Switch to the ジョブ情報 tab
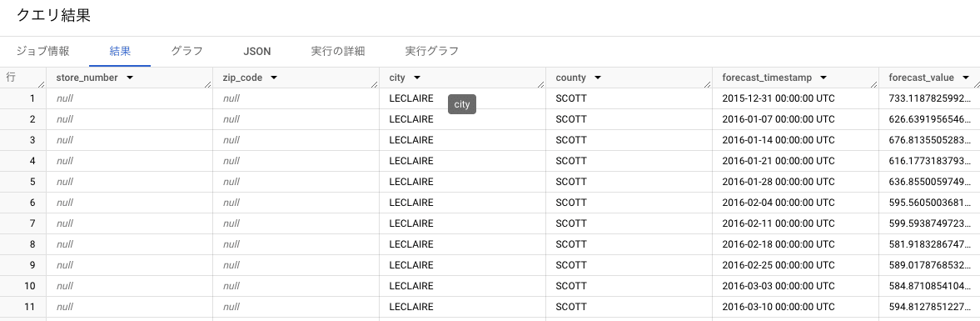 pyautogui.click(x=42, y=52)
